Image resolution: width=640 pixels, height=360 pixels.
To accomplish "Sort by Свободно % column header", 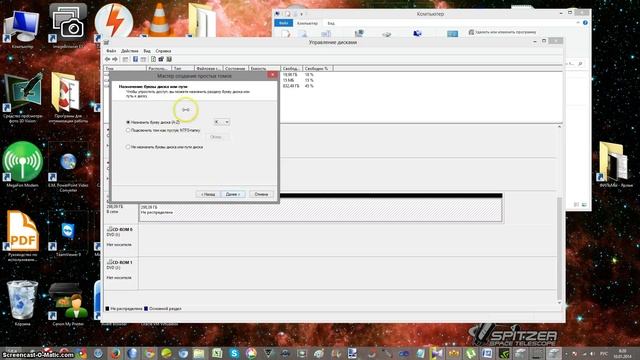I will 318,69.
